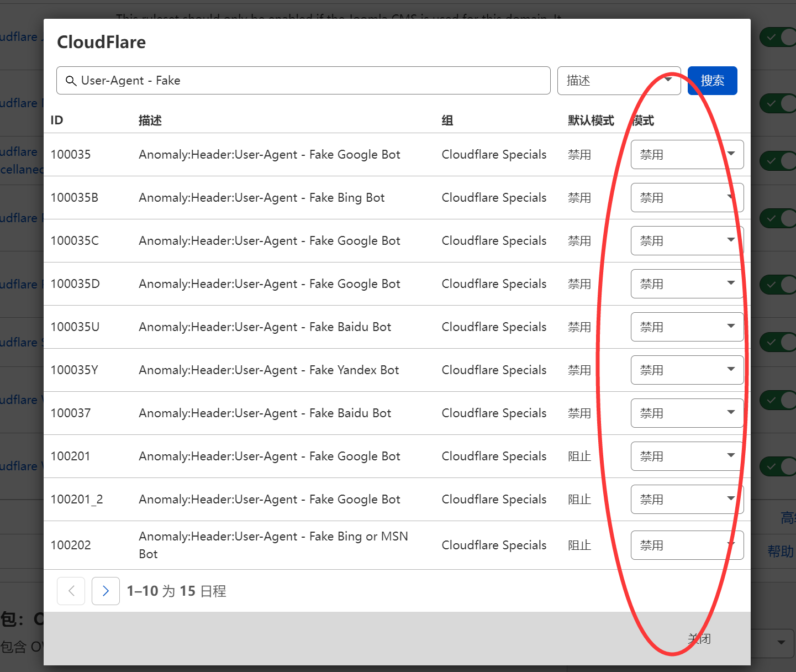Open mode dropdown for rule 100035B
This screenshot has width=796, height=672.
click(x=687, y=197)
